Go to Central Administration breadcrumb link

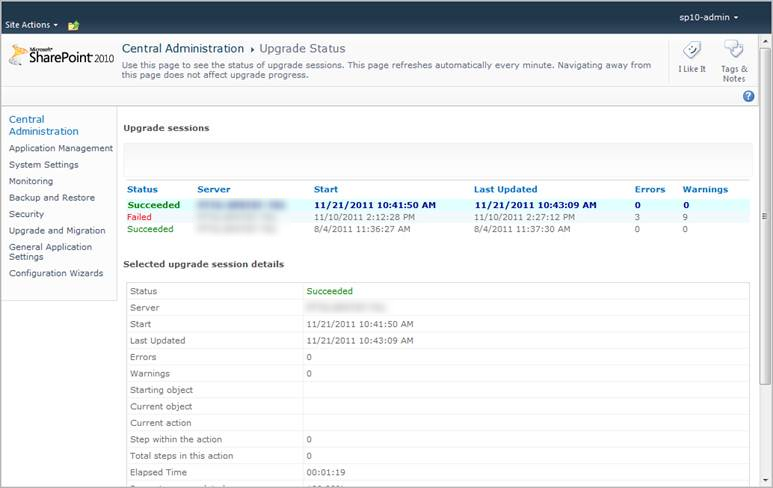pos(183,49)
